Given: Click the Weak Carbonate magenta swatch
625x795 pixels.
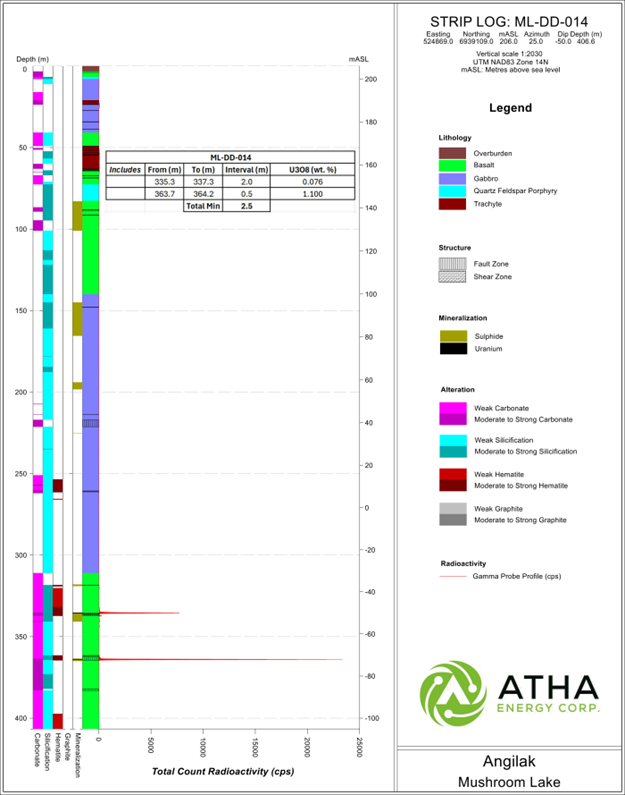Looking at the screenshot, I should [452, 407].
